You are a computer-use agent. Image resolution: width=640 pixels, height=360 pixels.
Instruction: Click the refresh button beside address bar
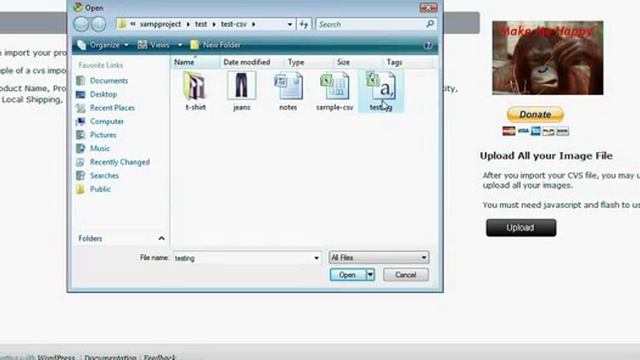click(x=304, y=24)
